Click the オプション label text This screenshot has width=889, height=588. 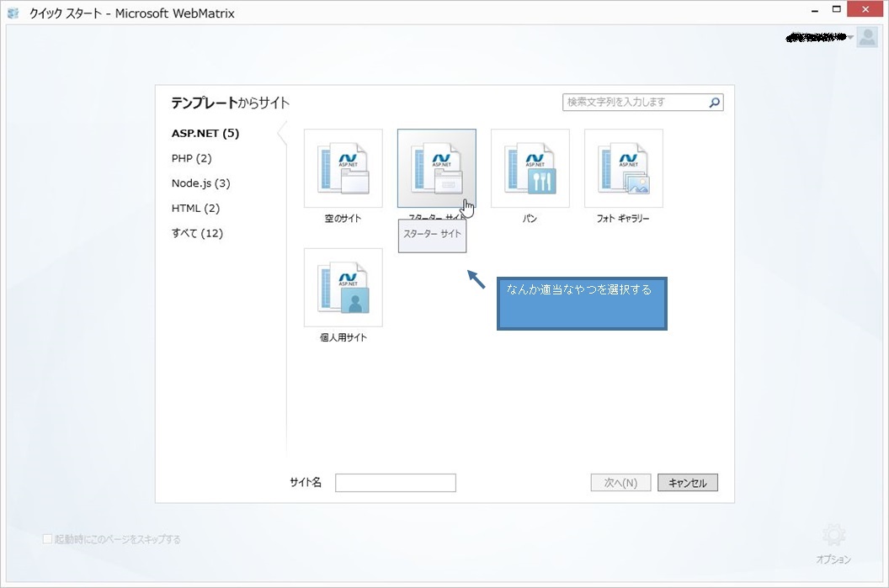coord(833,559)
